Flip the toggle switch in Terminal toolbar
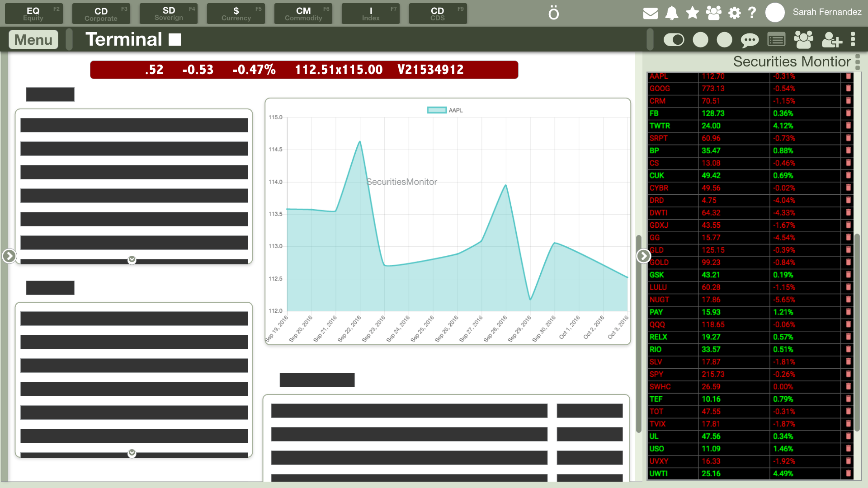The height and width of the screenshot is (488, 868). tap(674, 40)
